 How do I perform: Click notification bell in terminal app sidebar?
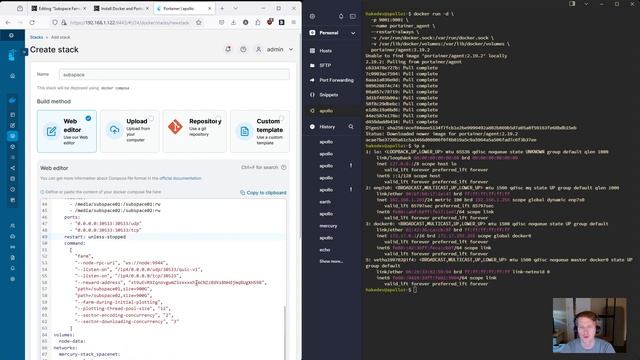click(341, 16)
